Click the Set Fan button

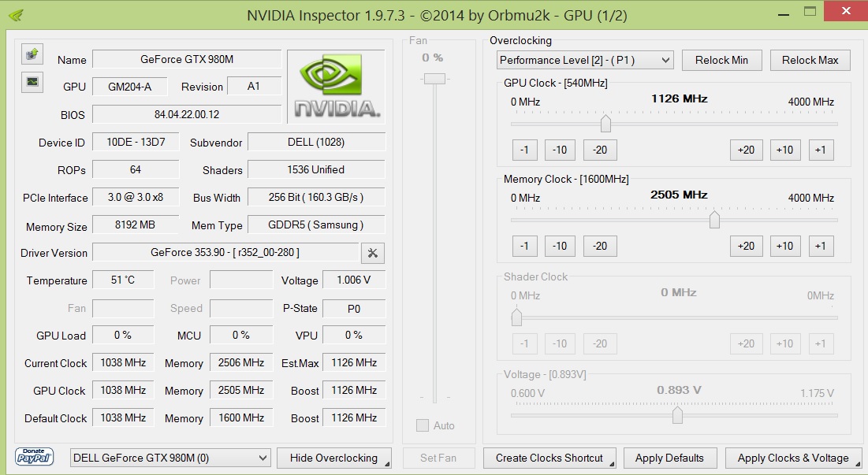[438, 458]
